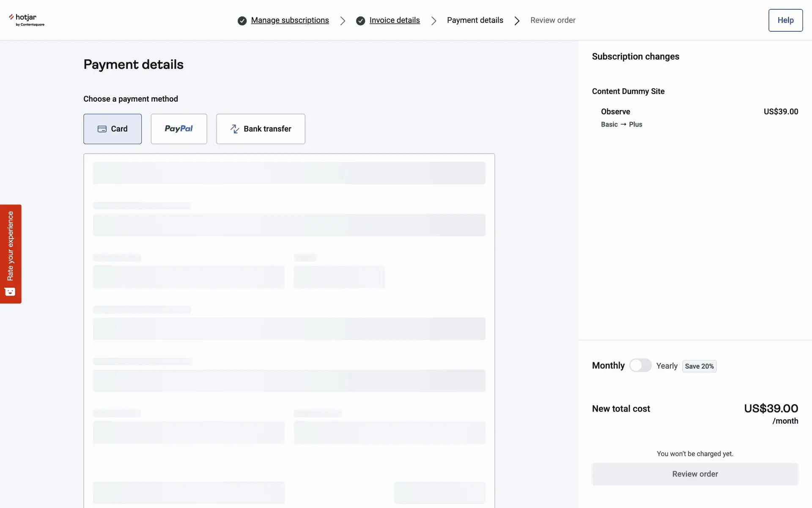Select the Bank transfer payment option
Viewport: 812px width, 508px height.
(261, 129)
